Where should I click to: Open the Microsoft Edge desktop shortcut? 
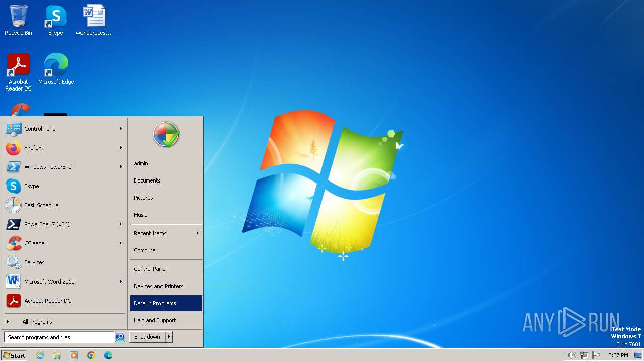(56, 69)
